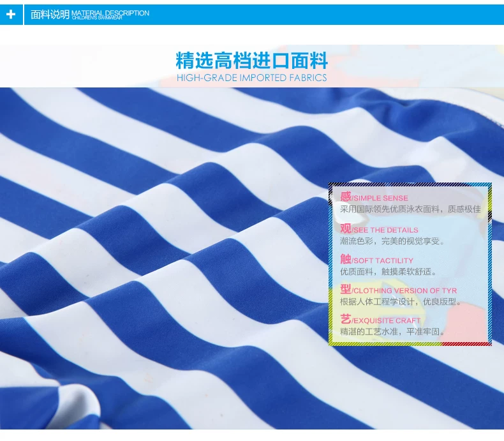The width and height of the screenshot is (504, 441).
Task: Select the 面料说明 header label
Action: pyautogui.click(x=50, y=15)
